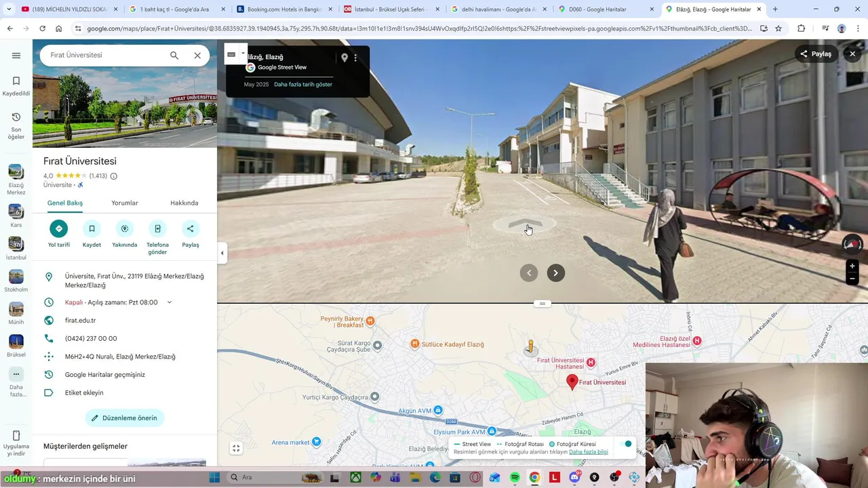Click the Pegman on map

(531, 348)
